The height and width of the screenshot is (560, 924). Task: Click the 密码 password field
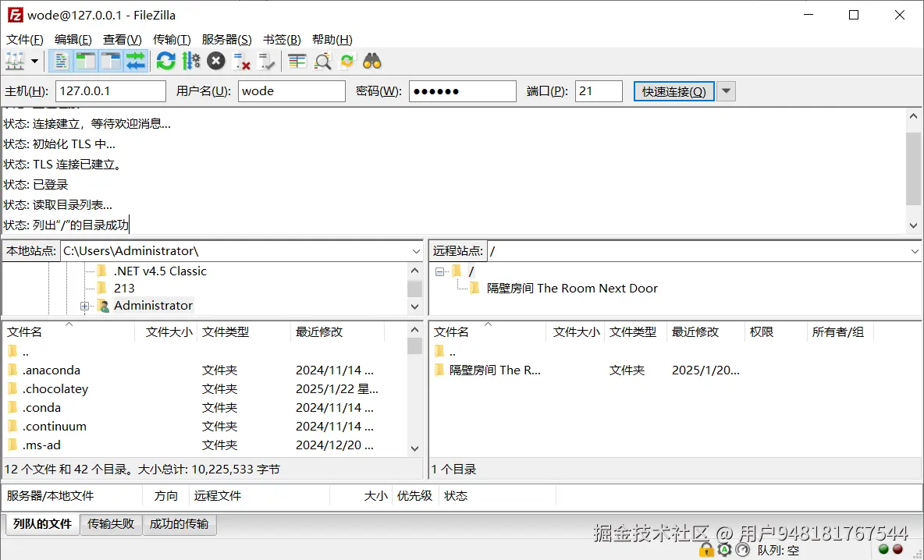point(463,91)
